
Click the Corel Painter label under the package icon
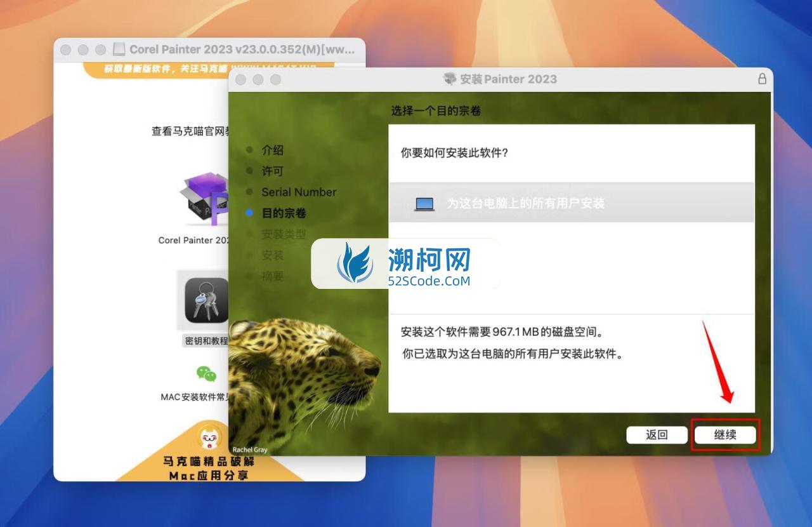[193, 240]
